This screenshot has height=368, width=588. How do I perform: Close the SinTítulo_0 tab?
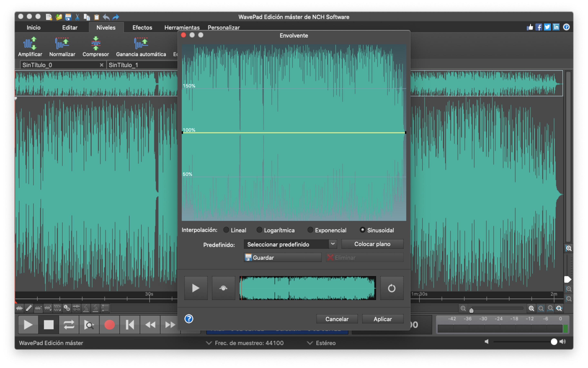(x=101, y=65)
